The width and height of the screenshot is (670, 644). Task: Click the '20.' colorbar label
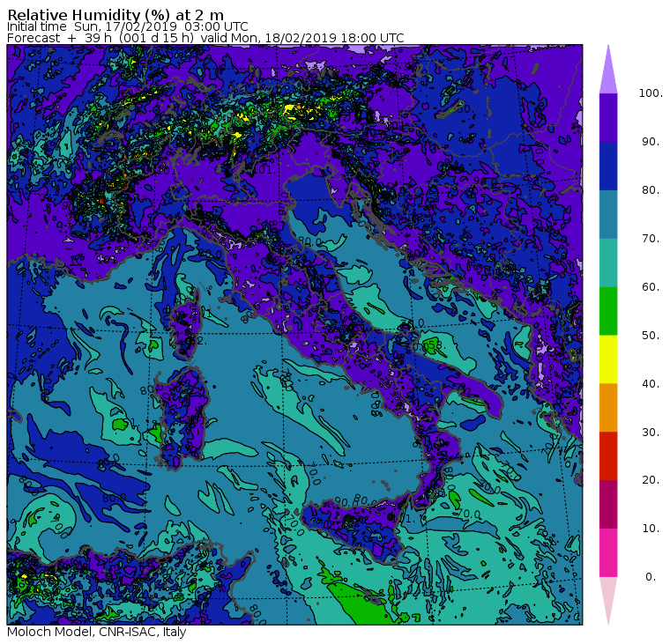pos(651,480)
